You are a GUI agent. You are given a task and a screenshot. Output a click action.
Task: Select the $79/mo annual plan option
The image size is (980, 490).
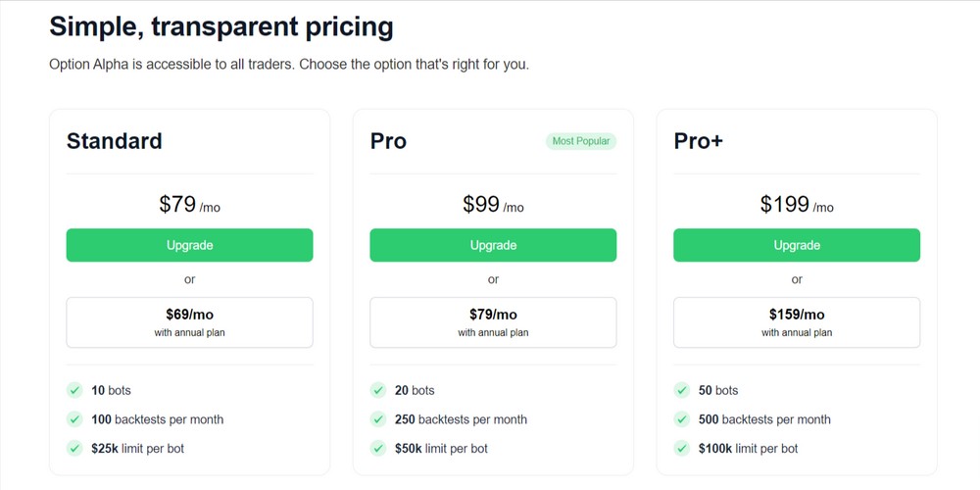coord(493,322)
